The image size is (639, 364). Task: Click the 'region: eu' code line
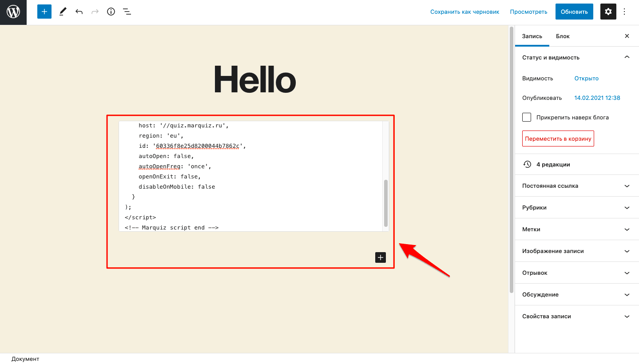pyautogui.click(x=161, y=136)
